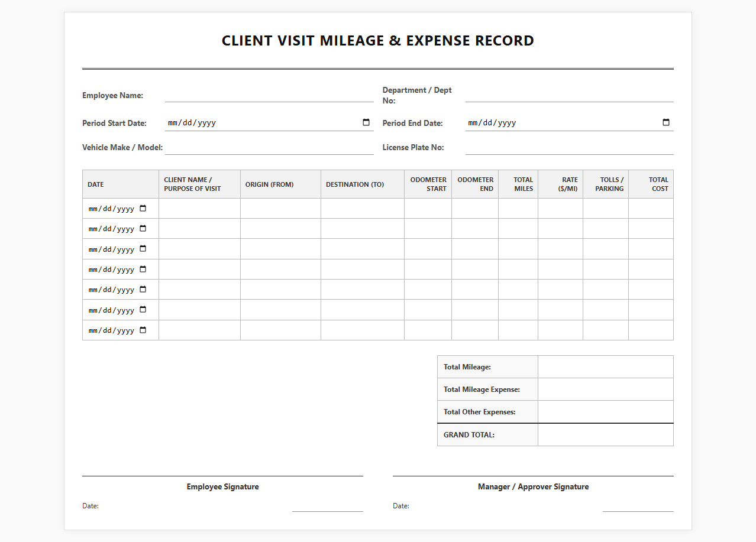Click the Manager / Approver Signature line
This screenshot has height=542, width=756.
[x=533, y=475]
